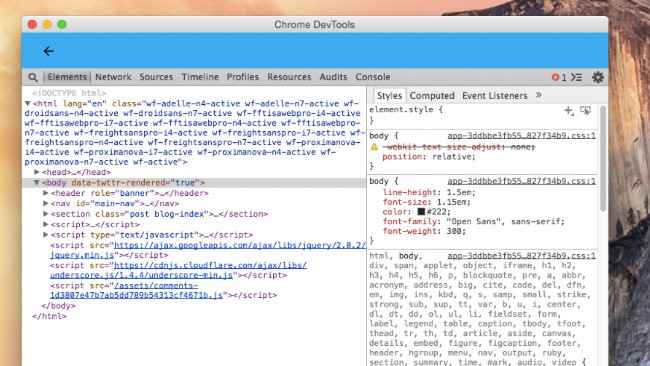
Task: Expand the script type text/javascript node
Action: coord(46,234)
